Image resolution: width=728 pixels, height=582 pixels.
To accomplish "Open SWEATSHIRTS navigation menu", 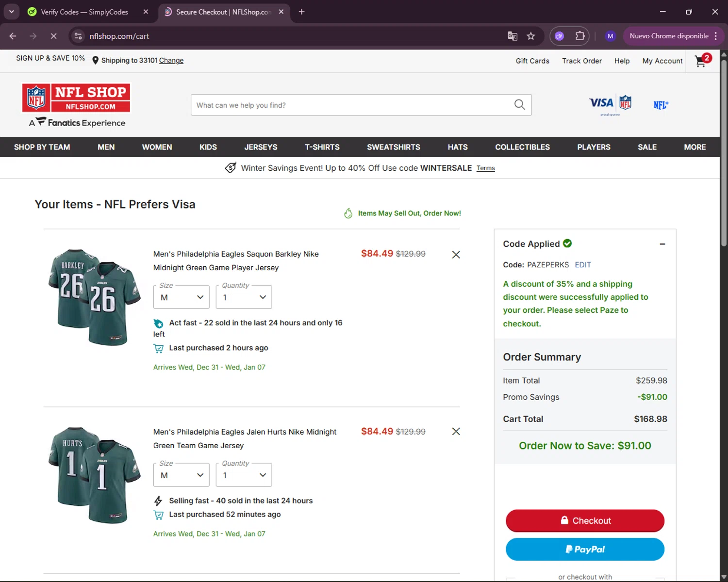I will point(394,147).
